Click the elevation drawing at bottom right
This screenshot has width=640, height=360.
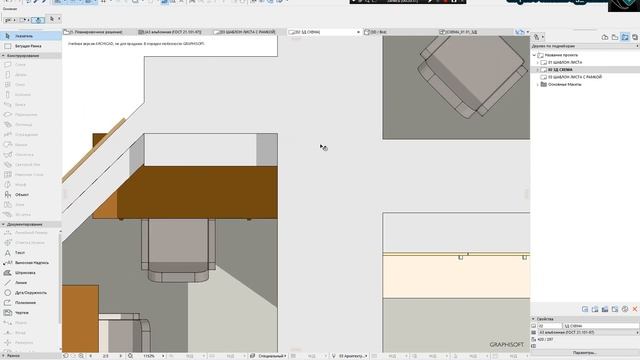456,282
